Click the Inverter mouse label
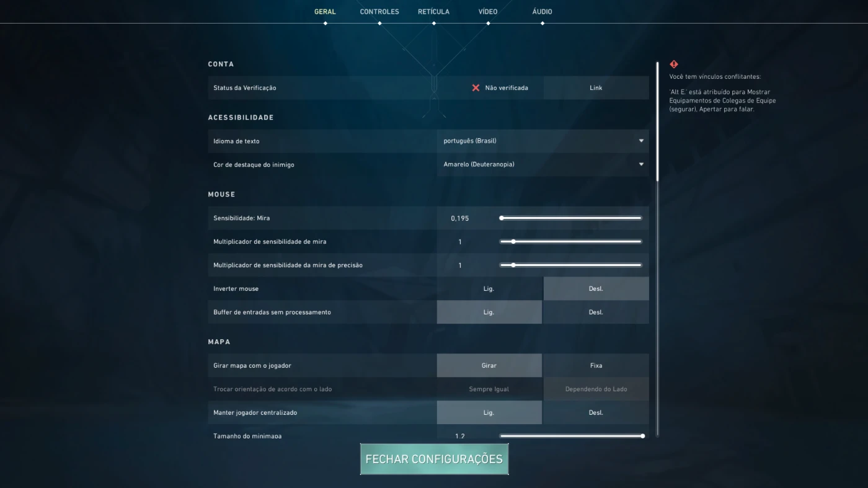Image resolution: width=868 pixels, height=488 pixels. coord(236,289)
